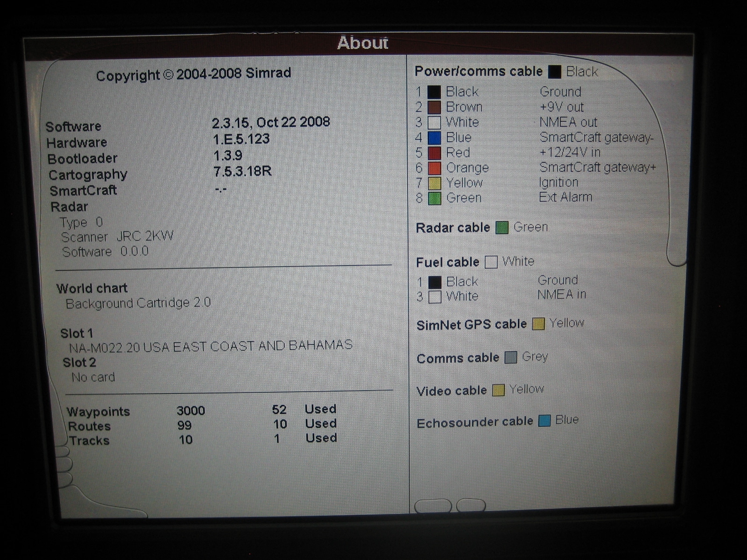Click the Green wire 8 Ext Alarm swatch

(435, 198)
